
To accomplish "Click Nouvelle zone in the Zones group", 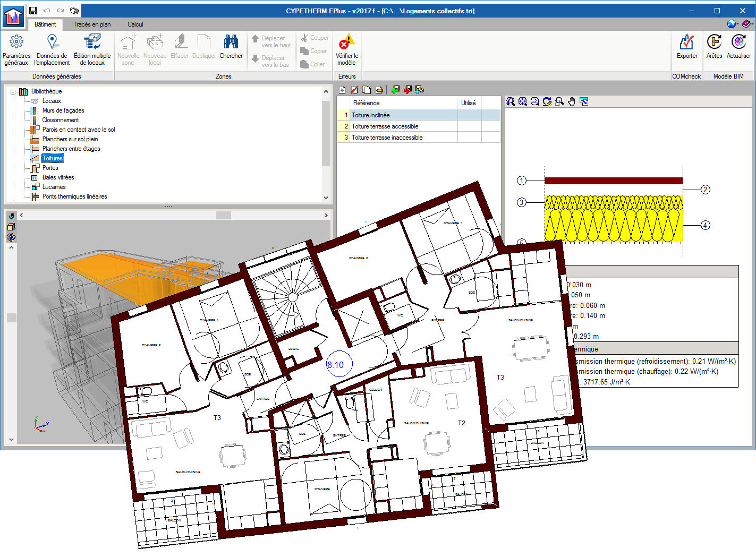I will pos(128,50).
